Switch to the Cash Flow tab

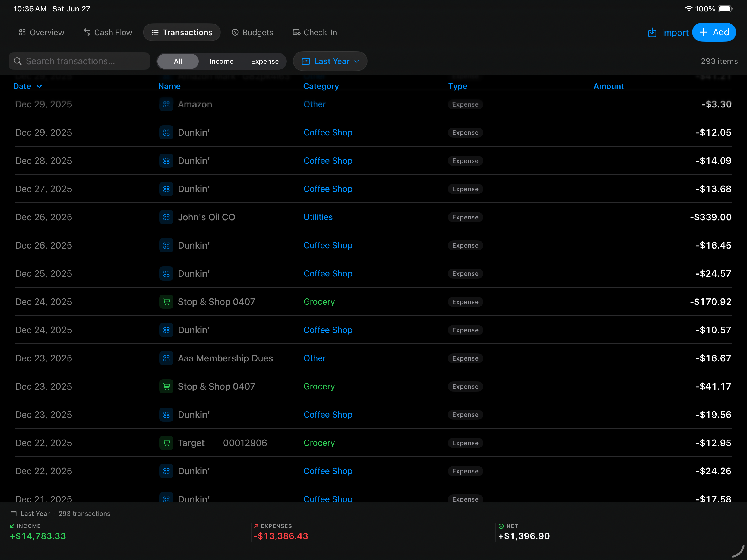[108, 32]
